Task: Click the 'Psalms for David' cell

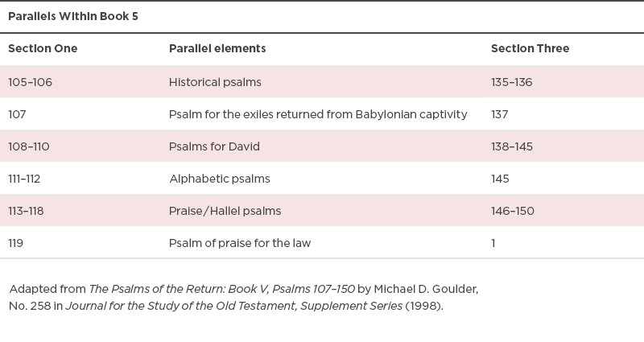Action: [214, 146]
